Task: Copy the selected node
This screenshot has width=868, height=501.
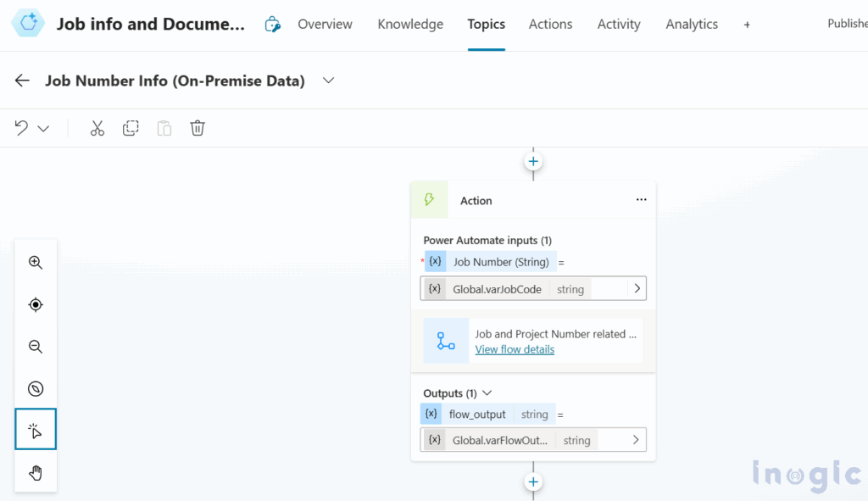Action: coord(131,127)
